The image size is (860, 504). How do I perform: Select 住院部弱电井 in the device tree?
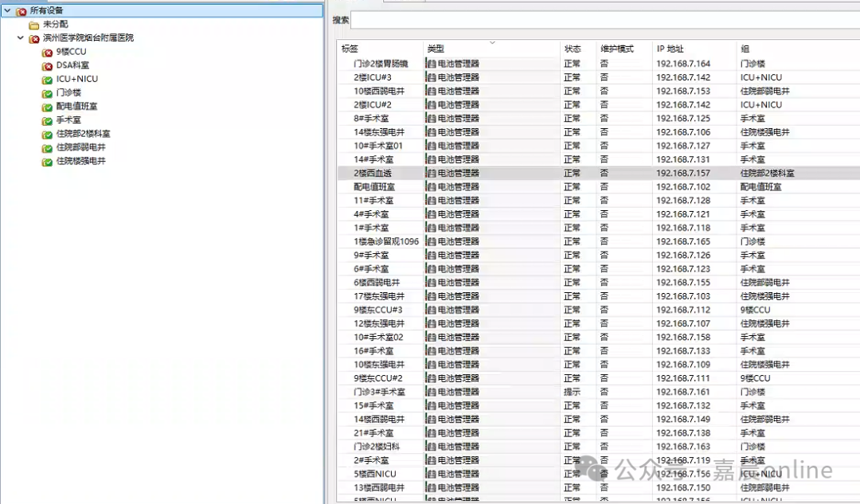pyautogui.click(x=80, y=147)
